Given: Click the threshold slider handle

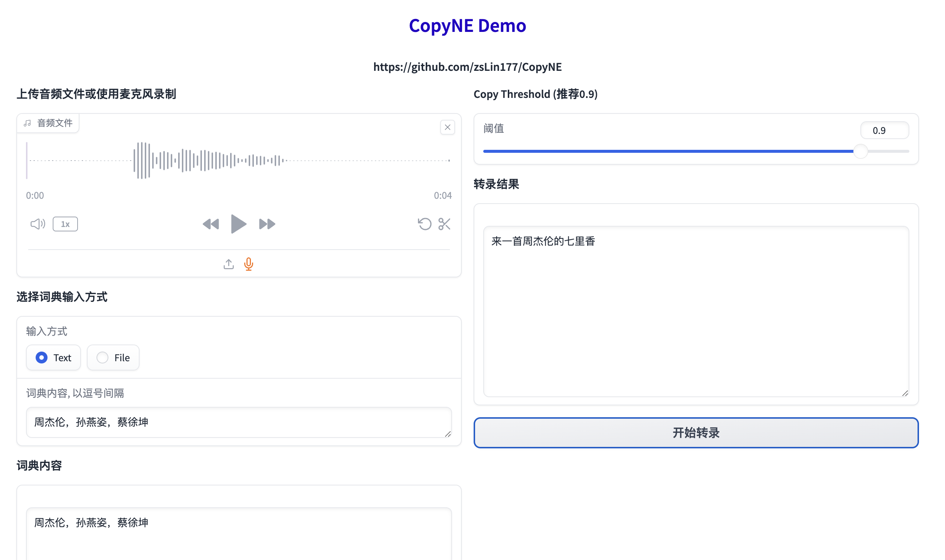Looking at the screenshot, I should point(860,151).
